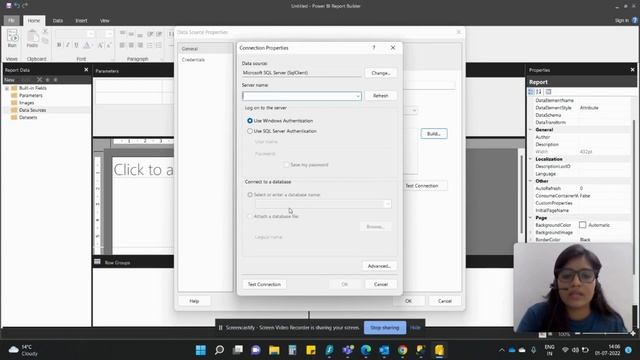Toggle Bold in the Font group
Screen dimensions: 640x360
59,45
